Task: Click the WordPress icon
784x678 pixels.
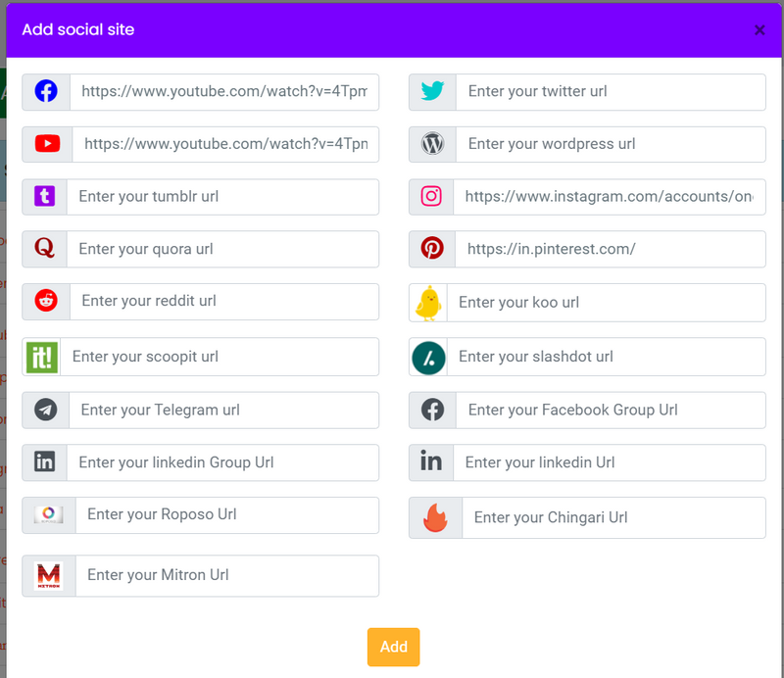Action: pos(432,144)
